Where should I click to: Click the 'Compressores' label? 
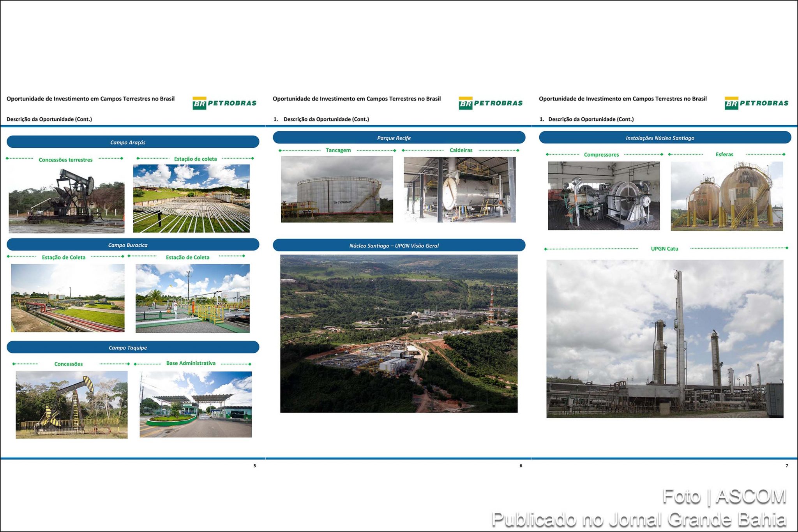tap(601, 155)
